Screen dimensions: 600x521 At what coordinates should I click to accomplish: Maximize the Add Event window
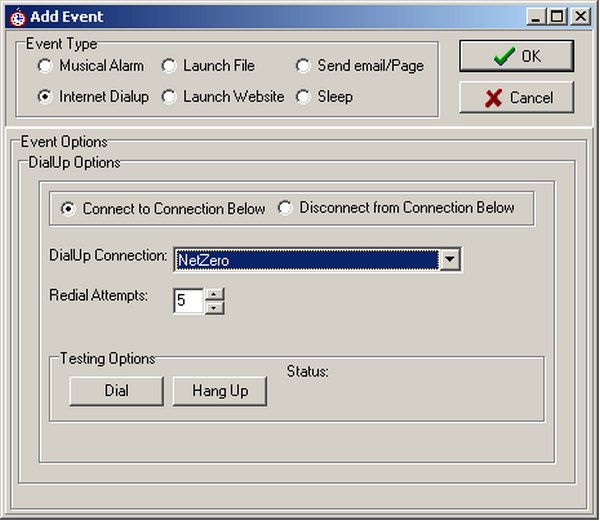[x=557, y=17]
